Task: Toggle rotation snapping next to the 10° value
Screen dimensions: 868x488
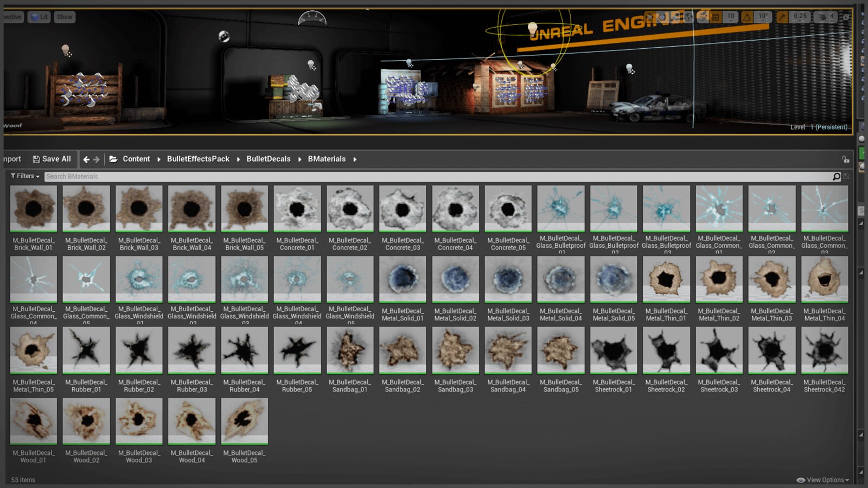Action: point(748,17)
